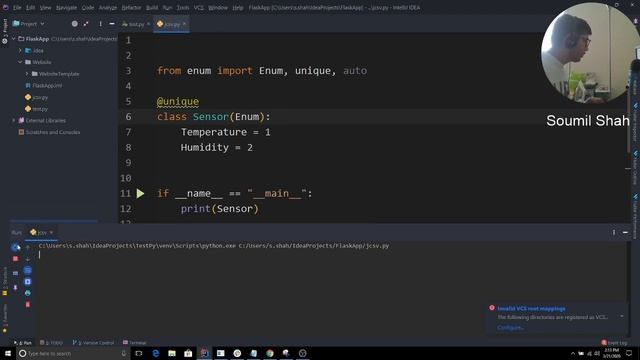Click the IntelliJ IDEA logo in the title bar
The height and width of the screenshot is (360, 640).
[x=5, y=7]
